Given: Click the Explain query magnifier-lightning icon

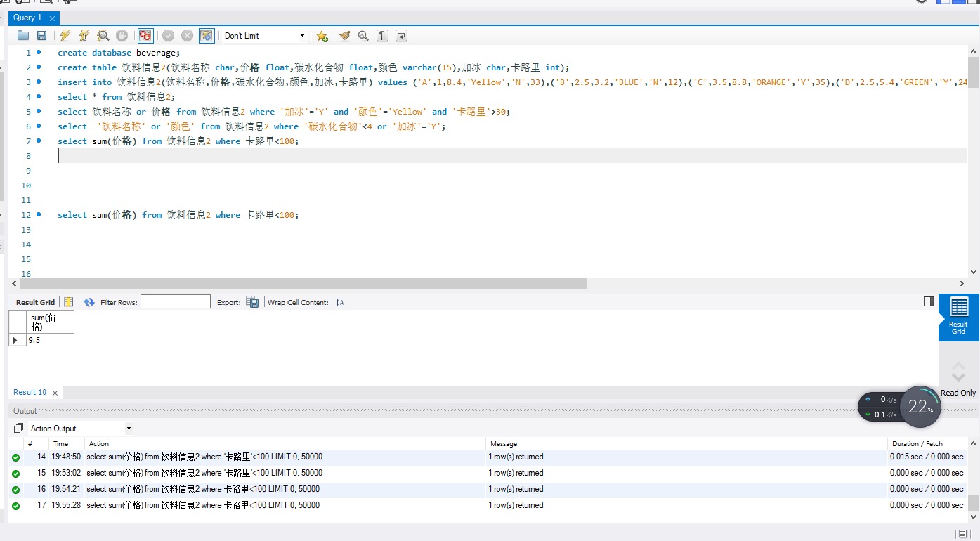Looking at the screenshot, I should pyautogui.click(x=103, y=36).
